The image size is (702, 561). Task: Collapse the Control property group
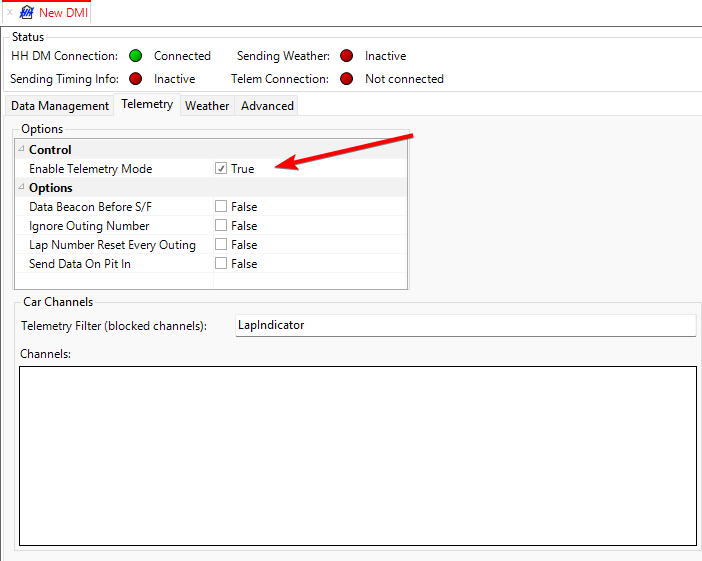pyautogui.click(x=21, y=150)
